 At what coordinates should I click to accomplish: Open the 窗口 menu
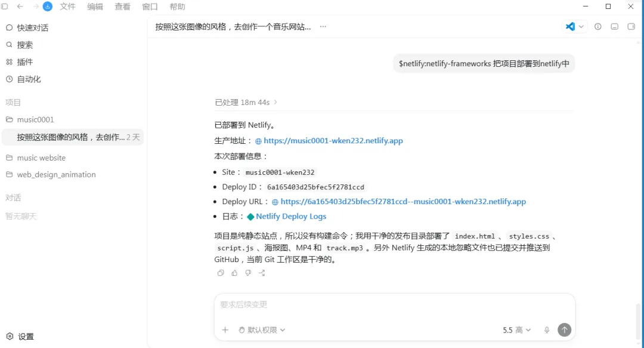pyautogui.click(x=150, y=7)
